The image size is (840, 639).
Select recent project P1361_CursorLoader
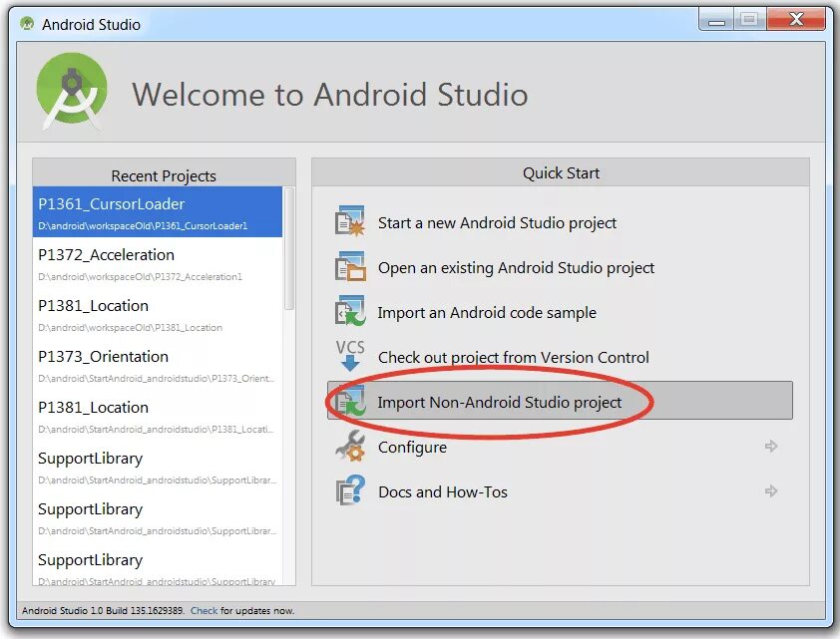click(157, 212)
